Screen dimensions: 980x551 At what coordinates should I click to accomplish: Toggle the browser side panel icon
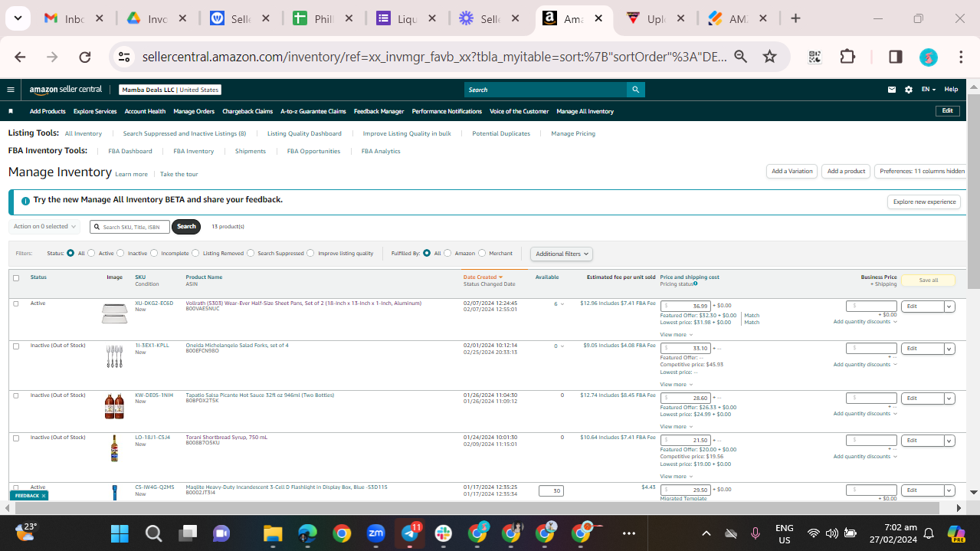pyautogui.click(x=895, y=57)
